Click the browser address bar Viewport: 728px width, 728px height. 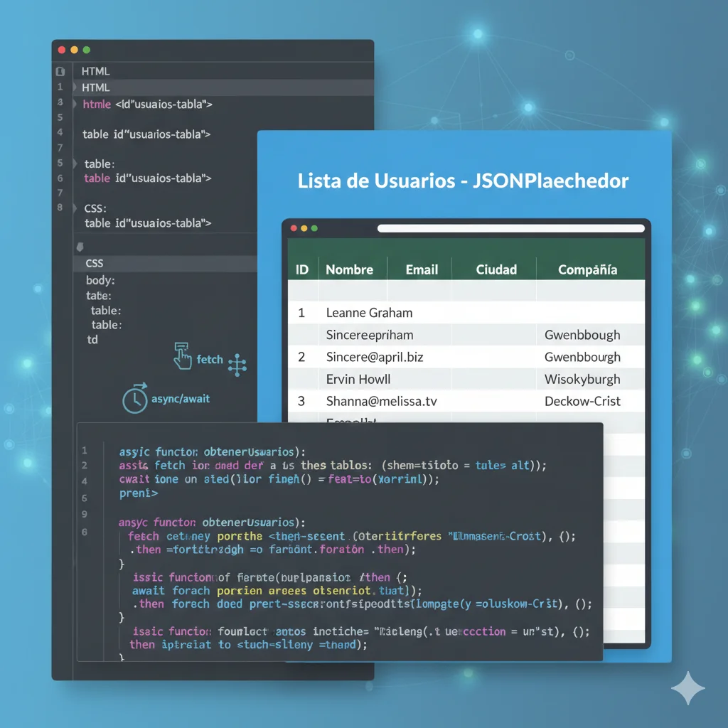click(x=510, y=228)
